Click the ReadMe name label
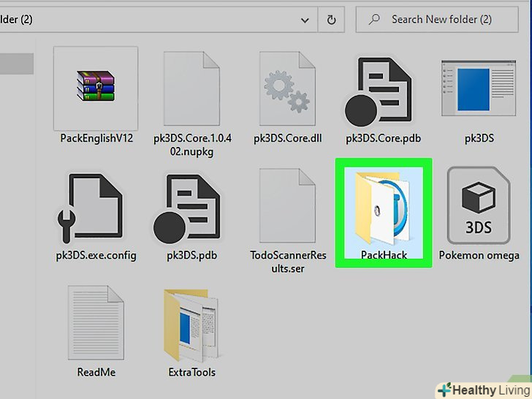The height and width of the screenshot is (399, 532). click(96, 372)
